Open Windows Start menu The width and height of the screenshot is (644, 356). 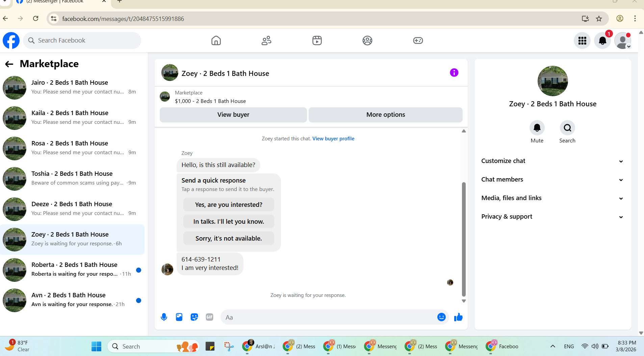point(96,346)
